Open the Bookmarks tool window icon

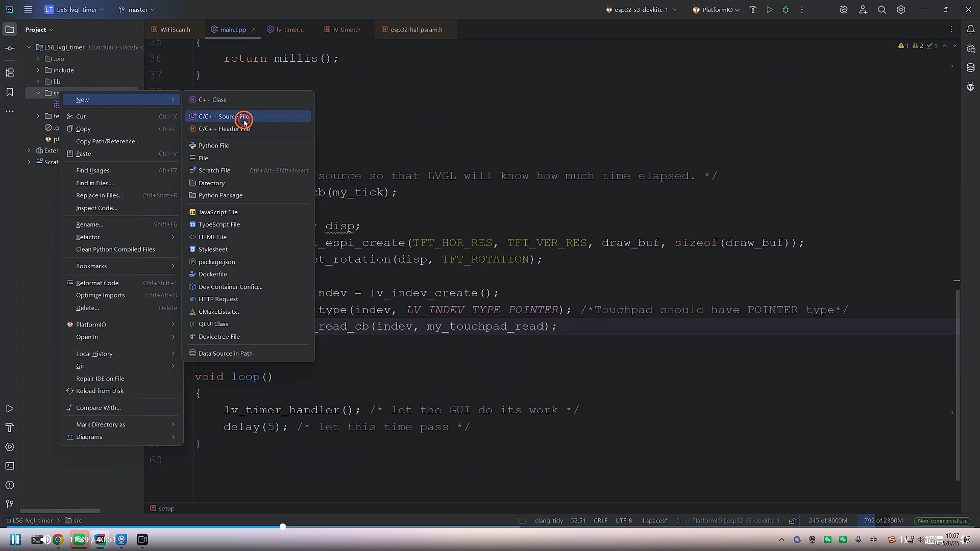[x=10, y=92]
